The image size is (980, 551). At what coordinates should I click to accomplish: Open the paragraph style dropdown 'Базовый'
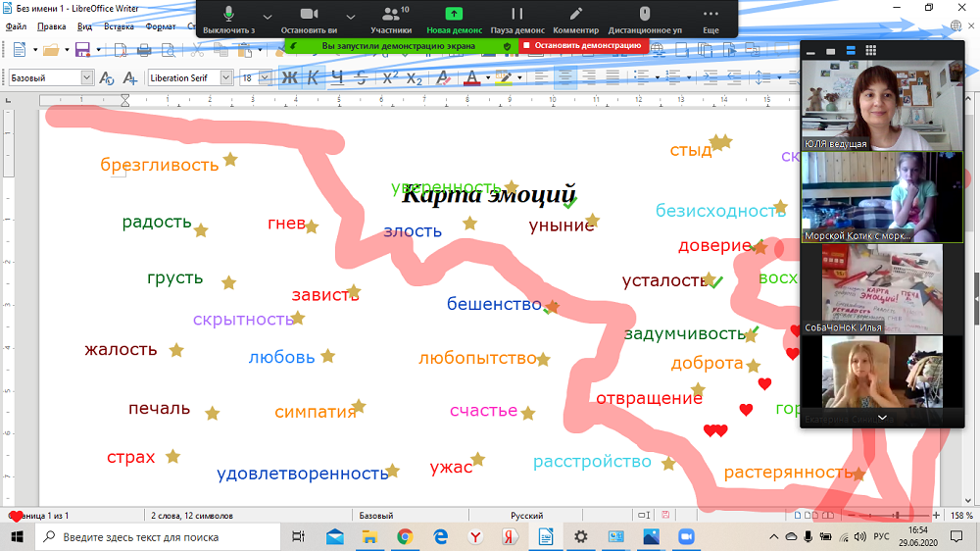click(x=86, y=77)
